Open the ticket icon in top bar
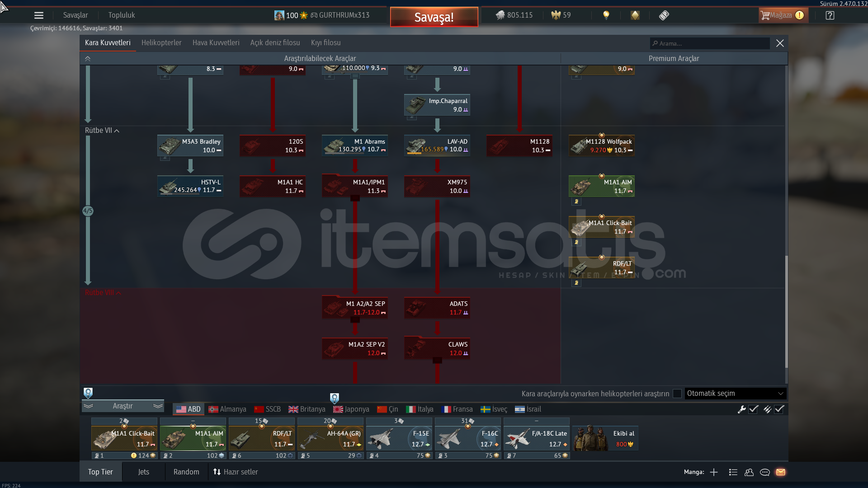The image size is (868, 488). (664, 15)
